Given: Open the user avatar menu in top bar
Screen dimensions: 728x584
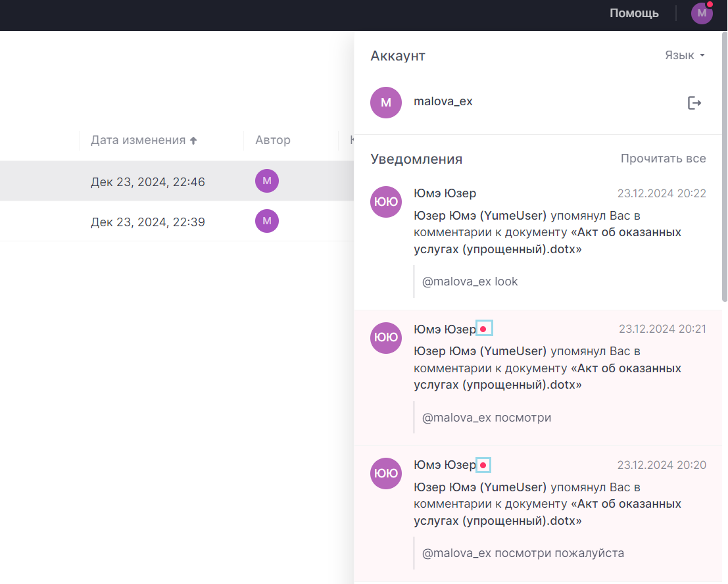Looking at the screenshot, I should (x=702, y=13).
